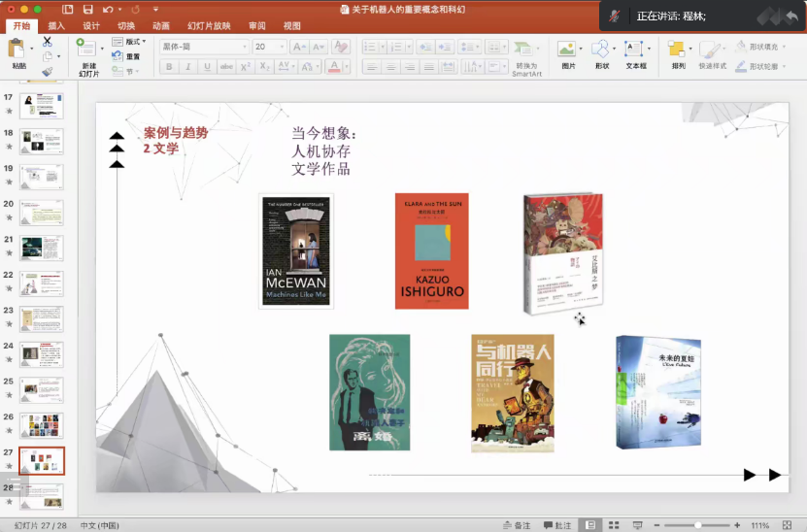Switch to the Insert (插入) tab
Screen dimensions: 807x532
pyautogui.click(x=56, y=26)
